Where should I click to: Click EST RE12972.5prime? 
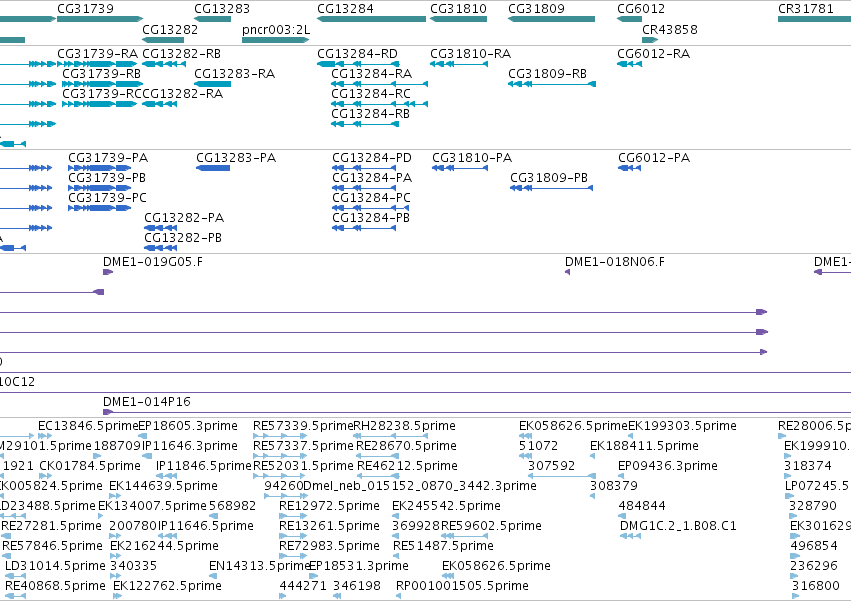(329, 507)
